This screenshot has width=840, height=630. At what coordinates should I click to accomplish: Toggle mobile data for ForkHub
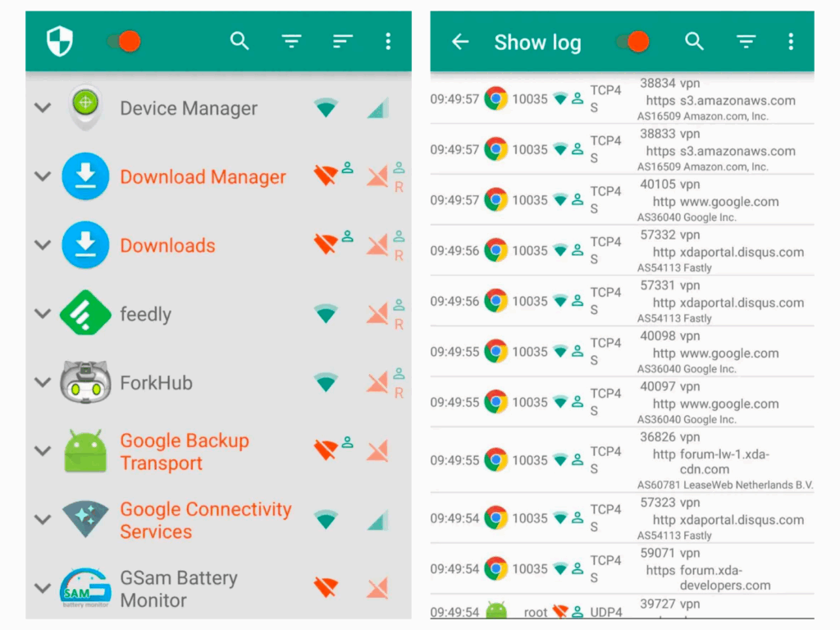[x=377, y=382]
